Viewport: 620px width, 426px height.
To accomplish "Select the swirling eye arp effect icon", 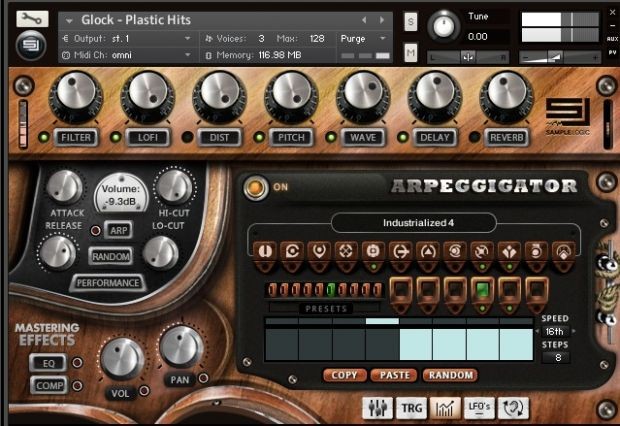I will [x=455, y=251].
